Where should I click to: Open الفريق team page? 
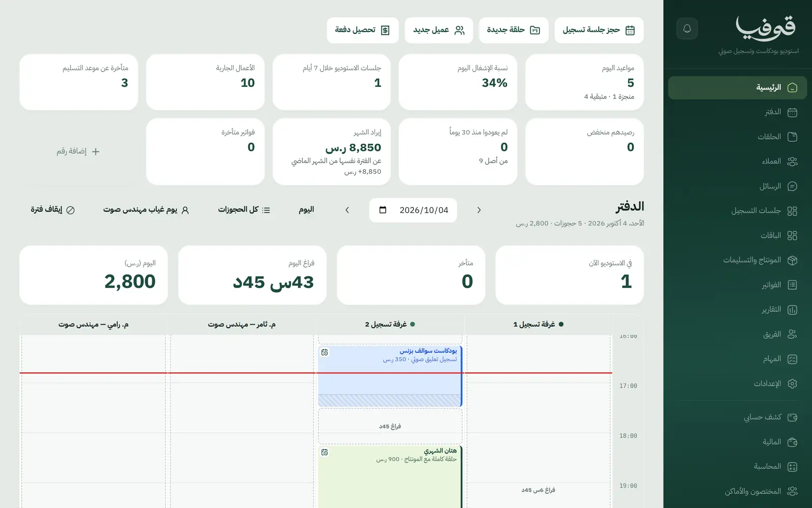coord(737,334)
